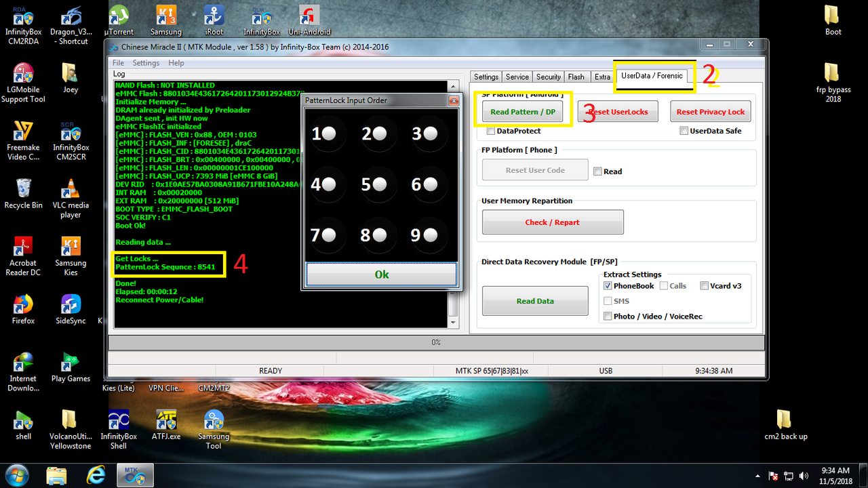This screenshot has height=488, width=868.
Task: Switch to the Flash tab
Action: click(576, 77)
